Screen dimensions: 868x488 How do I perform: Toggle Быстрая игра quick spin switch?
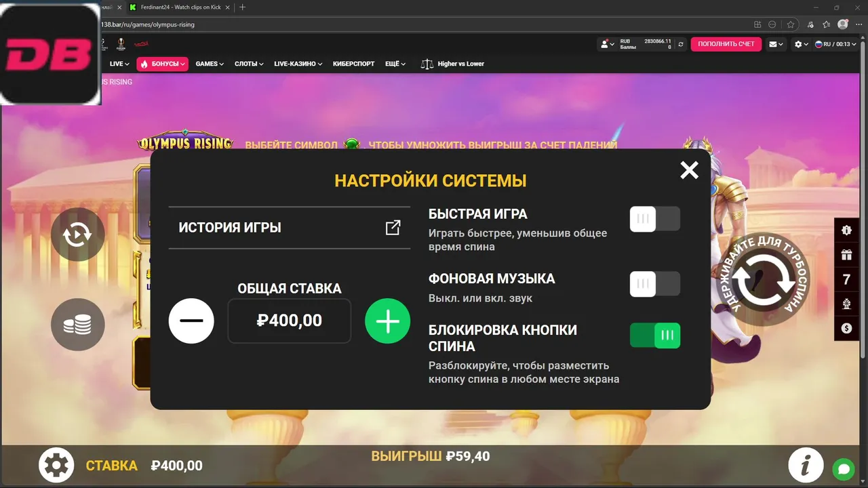coord(654,219)
